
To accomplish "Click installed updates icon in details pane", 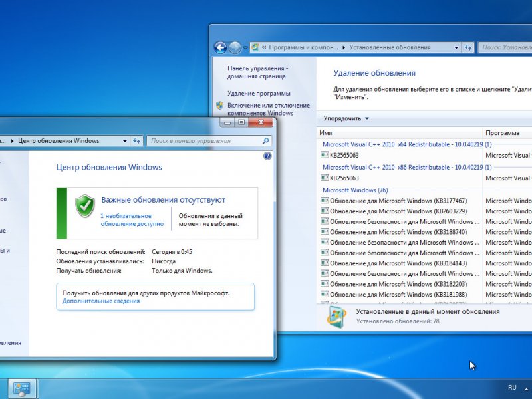I will tap(336, 317).
